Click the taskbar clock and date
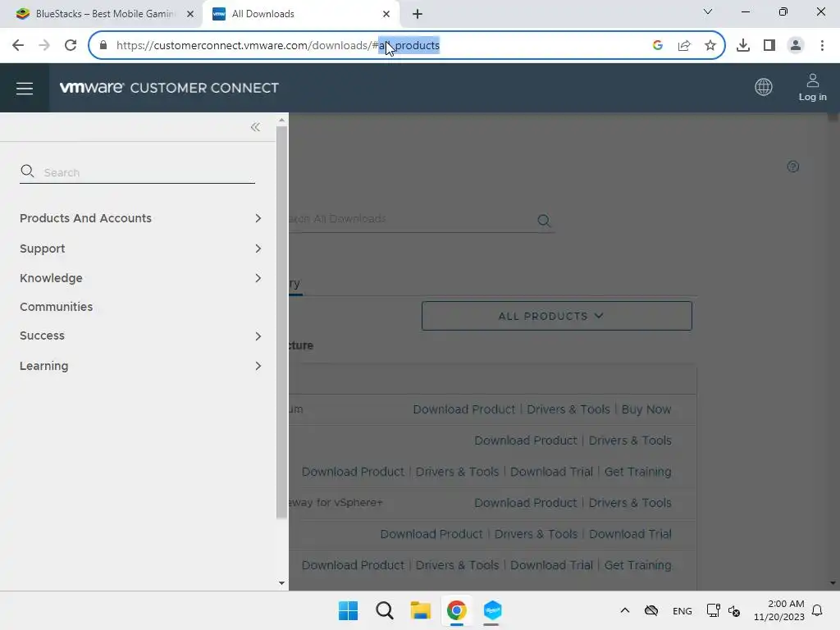The width and height of the screenshot is (840, 630). click(x=779, y=610)
